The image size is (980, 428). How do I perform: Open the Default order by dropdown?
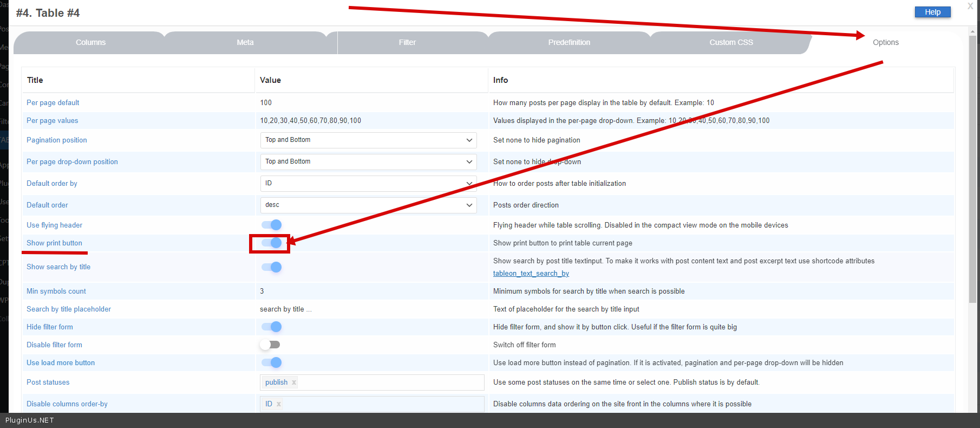tap(368, 184)
